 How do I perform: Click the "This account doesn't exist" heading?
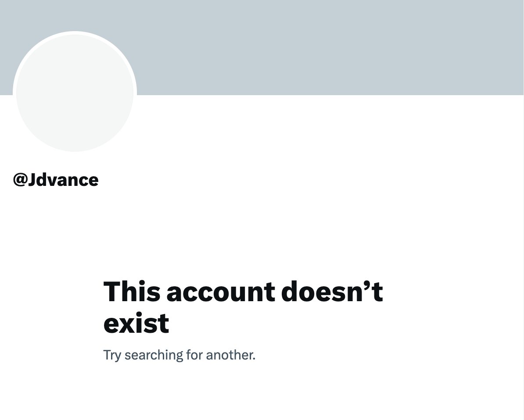click(243, 307)
